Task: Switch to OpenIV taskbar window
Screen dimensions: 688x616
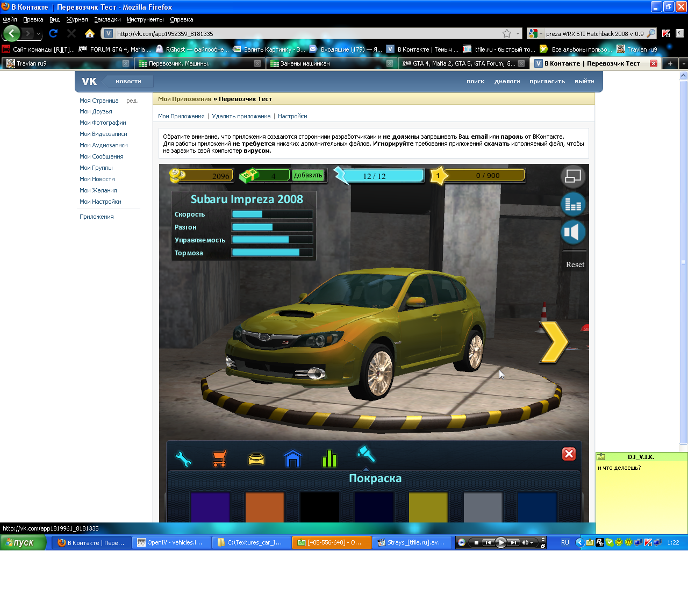Action: 171,542
